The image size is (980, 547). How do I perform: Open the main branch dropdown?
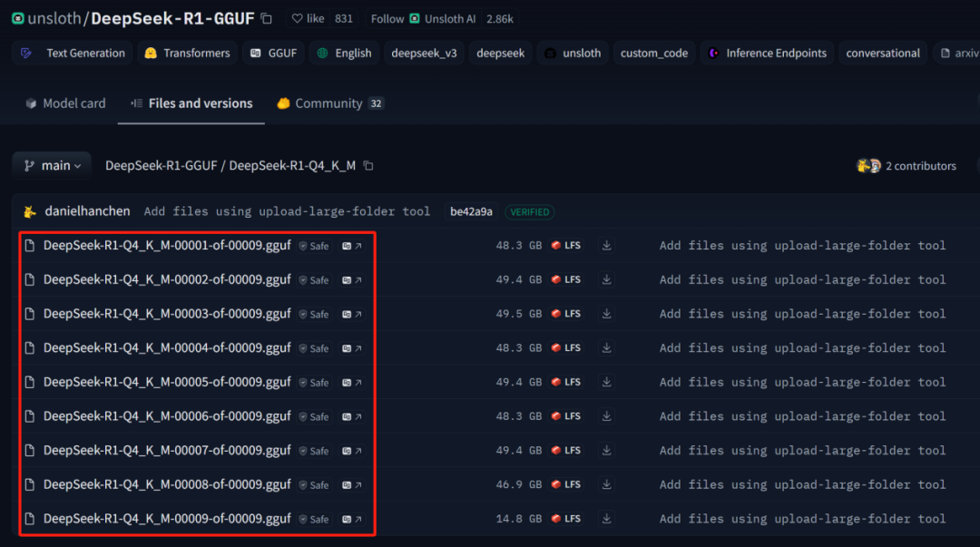click(x=52, y=166)
